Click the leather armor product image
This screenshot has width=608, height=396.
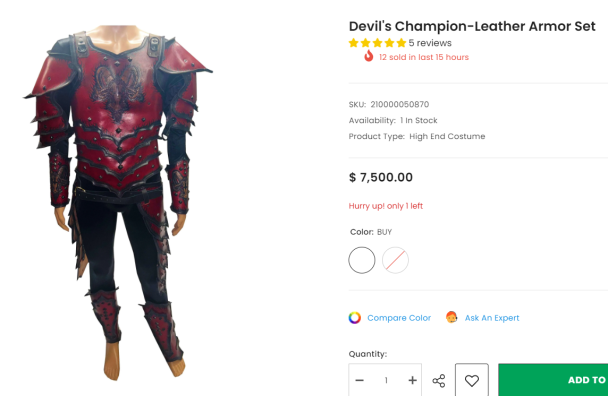[118, 203]
